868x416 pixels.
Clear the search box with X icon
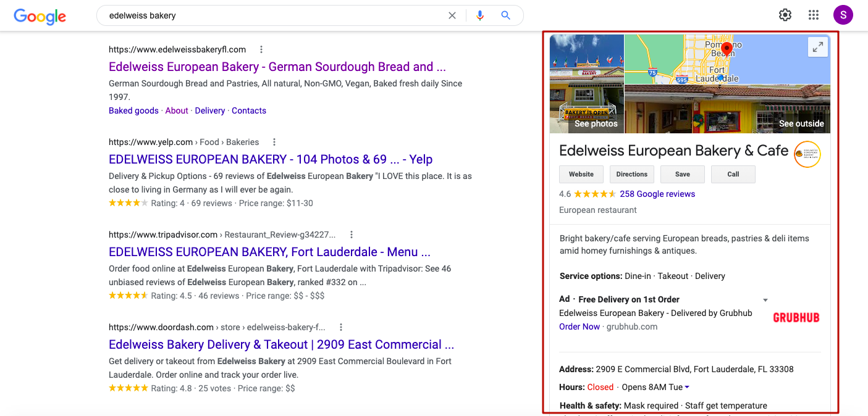[x=452, y=15]
